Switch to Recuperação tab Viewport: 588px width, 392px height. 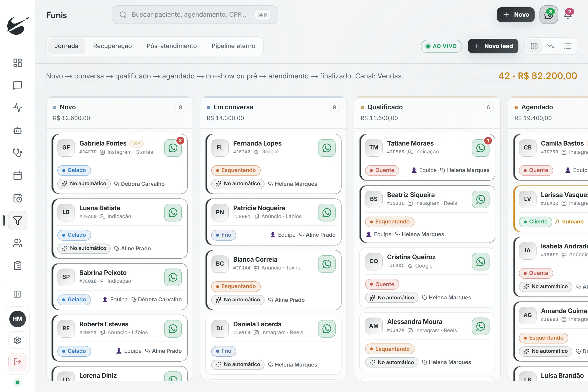(x=112, y=46)
